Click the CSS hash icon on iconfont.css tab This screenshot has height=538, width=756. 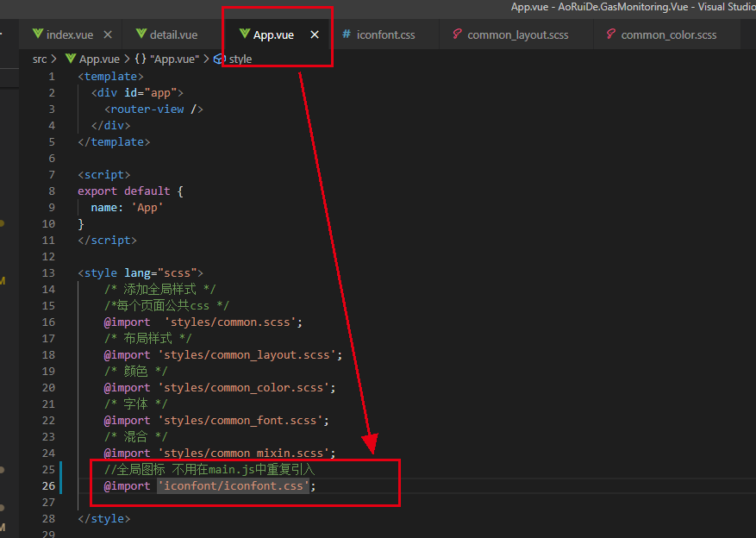tap(347, 34)
